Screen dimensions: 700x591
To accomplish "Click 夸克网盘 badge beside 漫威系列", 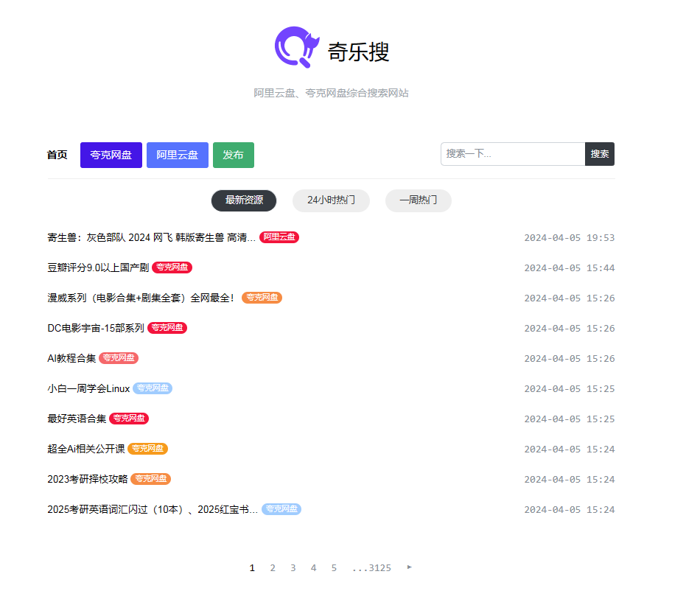I will click(262, 298).
